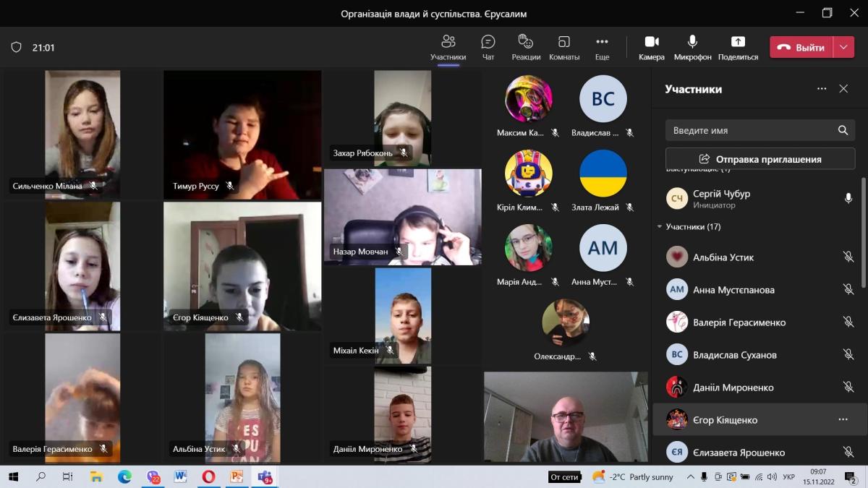Switch the УКР keyboard language
This screenshot has width=868, height=488.
pyautogui.click(x=790, y=477)
